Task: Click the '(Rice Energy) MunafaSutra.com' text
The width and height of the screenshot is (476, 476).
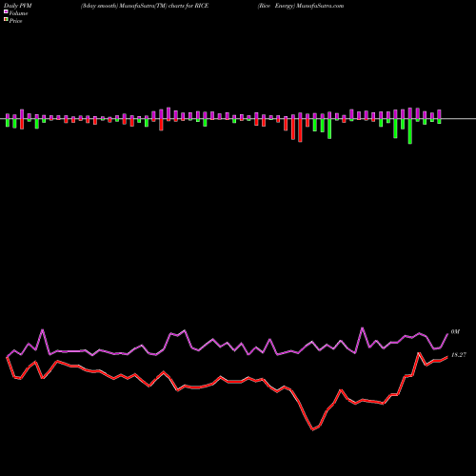Action: (301, 6)
